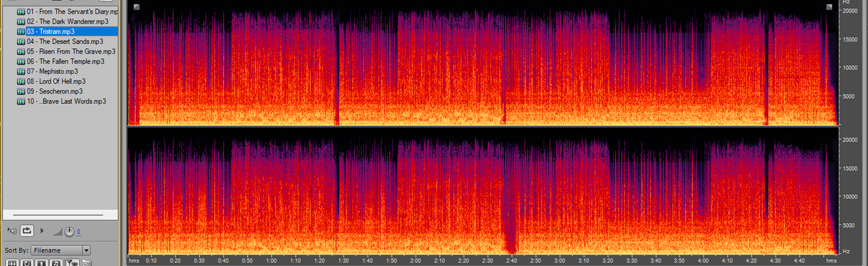
Task: Click the left hms label on ruler
Action: click(134, 261)
